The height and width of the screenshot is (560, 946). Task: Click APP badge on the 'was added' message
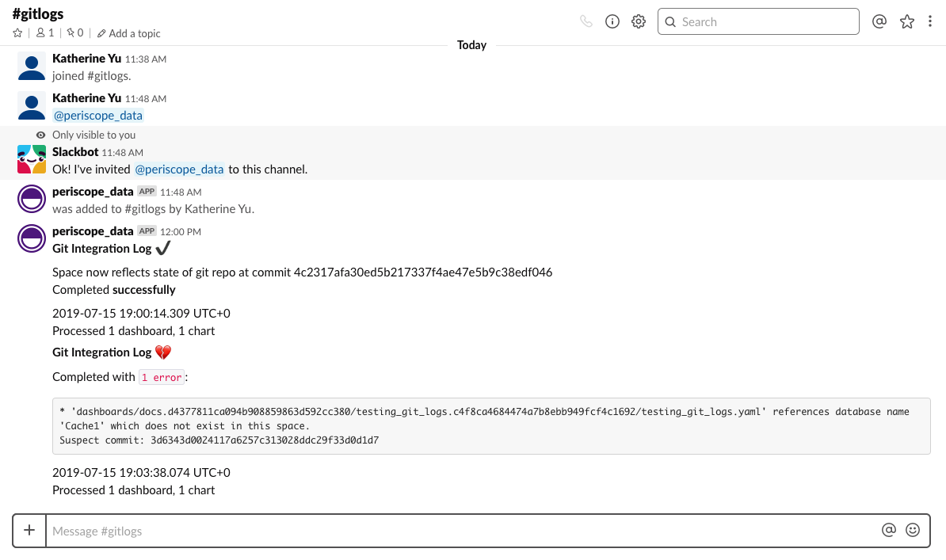tap(147, 192)
